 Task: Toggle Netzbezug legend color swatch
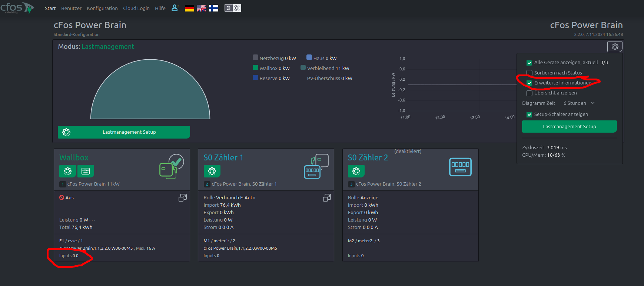pos(255,57)
